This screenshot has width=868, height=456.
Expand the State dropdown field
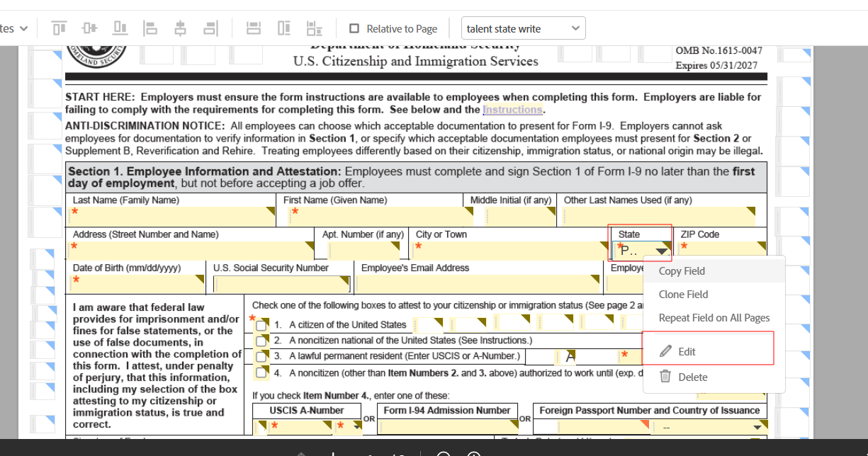click(x=663, y=251)
